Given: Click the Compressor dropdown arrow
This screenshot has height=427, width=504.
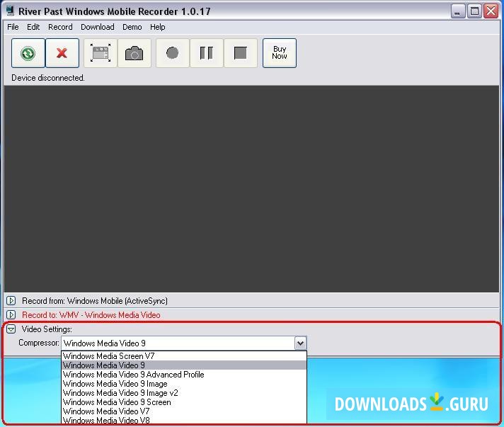Looking at the screenshot, I should 300,343.
